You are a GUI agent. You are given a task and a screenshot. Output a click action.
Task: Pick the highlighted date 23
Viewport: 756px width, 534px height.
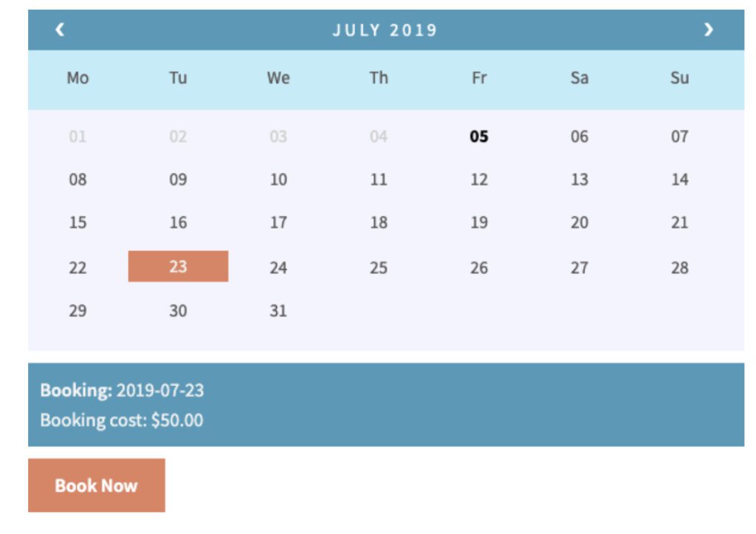[178, 267]
